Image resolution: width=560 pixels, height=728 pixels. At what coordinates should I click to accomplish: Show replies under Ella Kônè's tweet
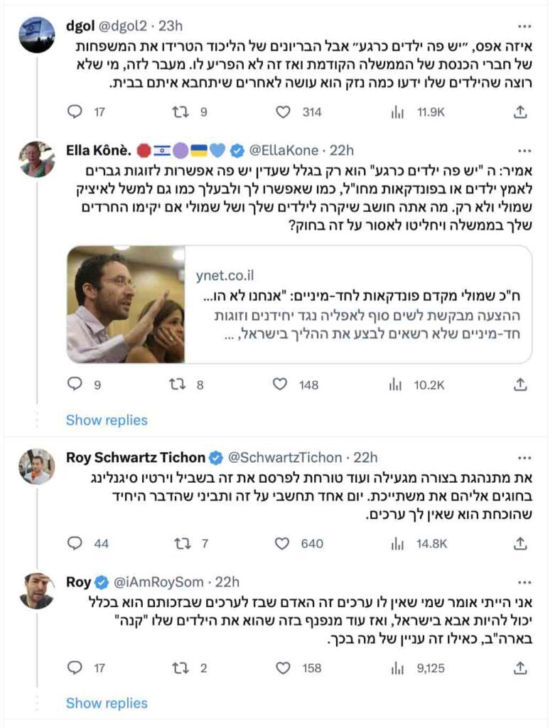[107, 420]
